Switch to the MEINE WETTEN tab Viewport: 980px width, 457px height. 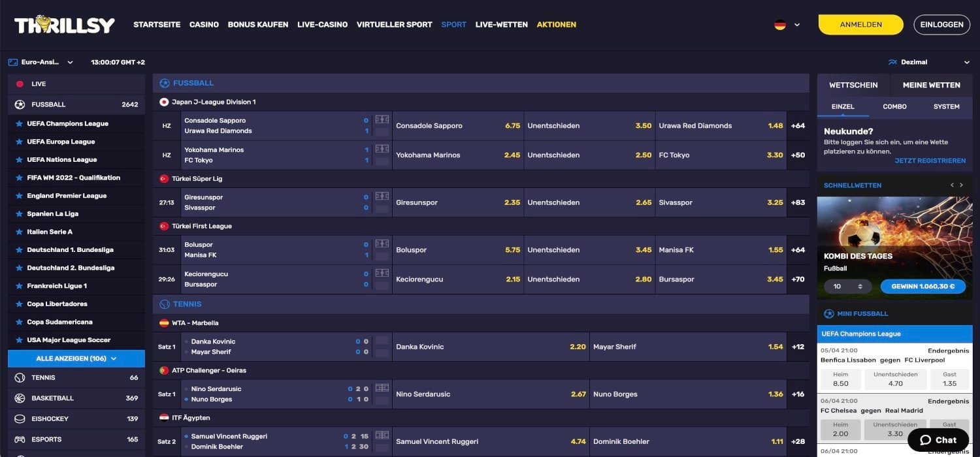[x=931, y=85]
